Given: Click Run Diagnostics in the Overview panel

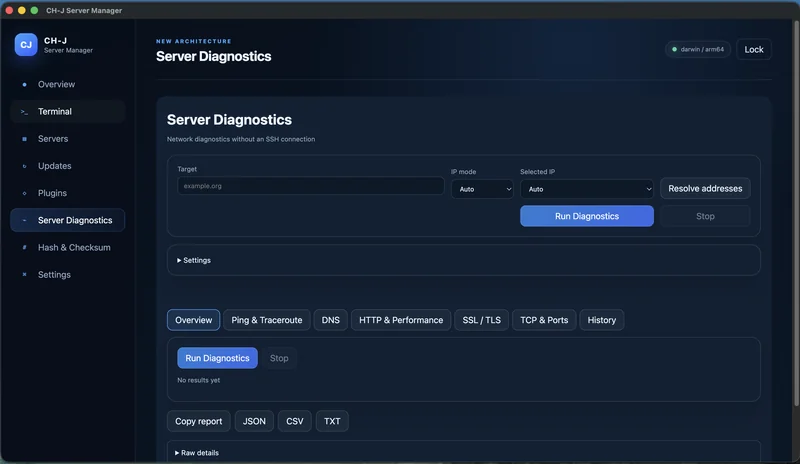Looking at the screenshot, I should point(217,358).
